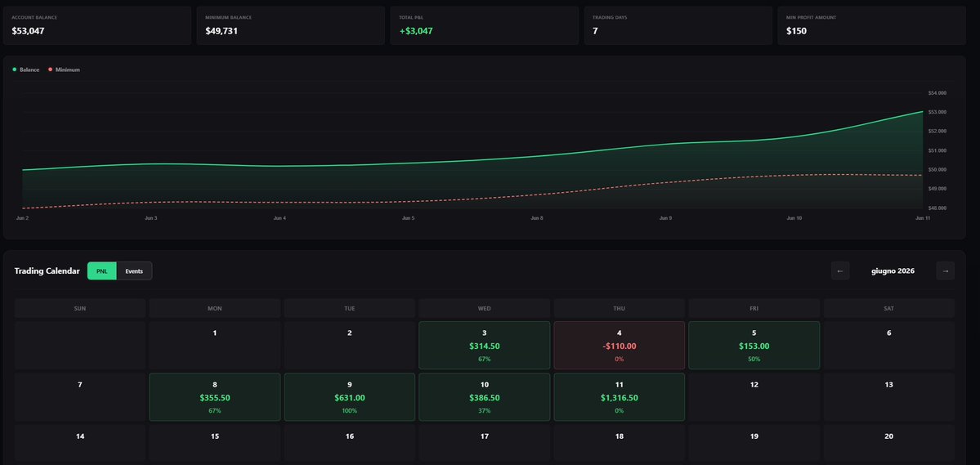Select calendar day 18
The width and height of the screenshot is (980, 465).
[620, 444]
